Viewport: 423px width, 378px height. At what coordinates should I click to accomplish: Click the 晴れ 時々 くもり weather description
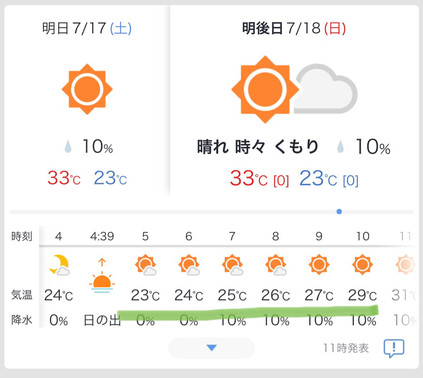click(258, 147)
